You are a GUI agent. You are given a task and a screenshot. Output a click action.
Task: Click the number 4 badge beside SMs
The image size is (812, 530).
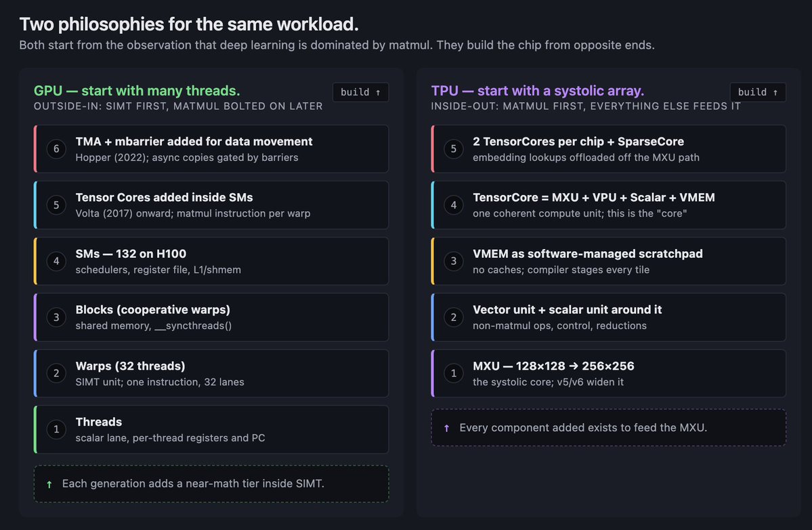pyautogui.click(x=56, y=261)
